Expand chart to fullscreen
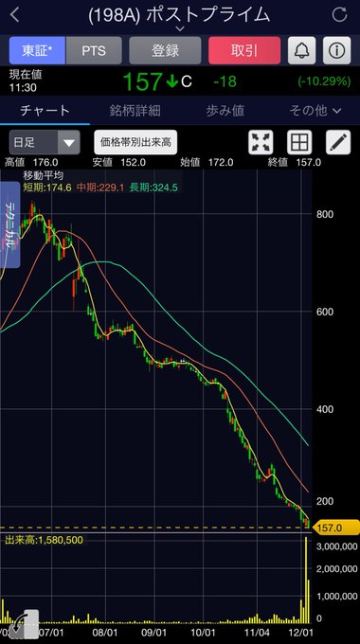Image resolution: width=360 pixels, height=644 pixels. tap(261, 142)
